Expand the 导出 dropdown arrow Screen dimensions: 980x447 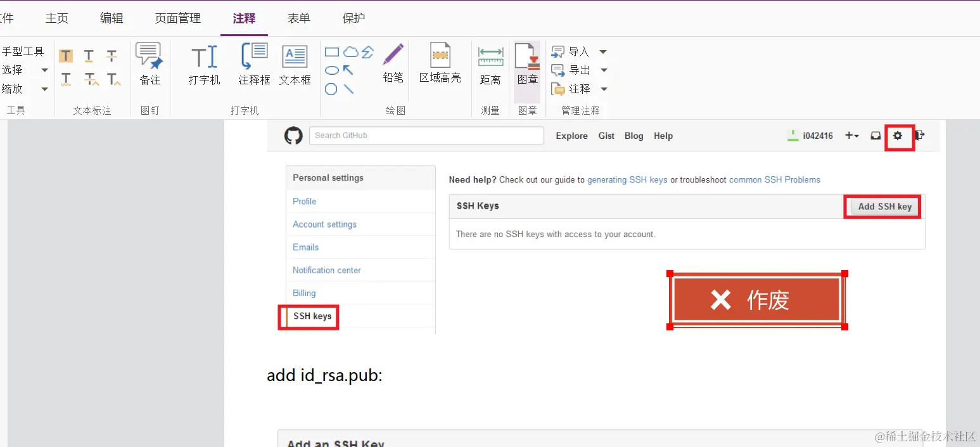(603, 70)
